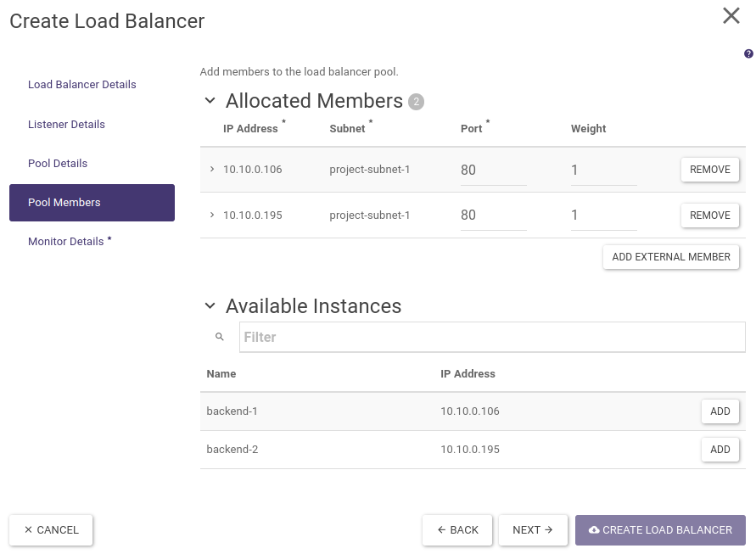Expand details for member 10.10.0.106
Viewport: 756px width, 554px height.
pyautogui.click(x=212, y=170)
